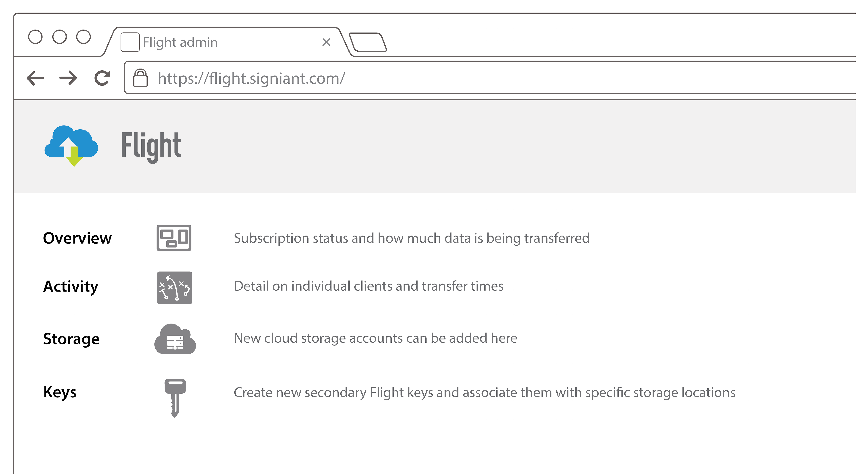Viewport: 868px width, 474px height.
Task: Navigate to the Keys section
Action: (60, 392)
